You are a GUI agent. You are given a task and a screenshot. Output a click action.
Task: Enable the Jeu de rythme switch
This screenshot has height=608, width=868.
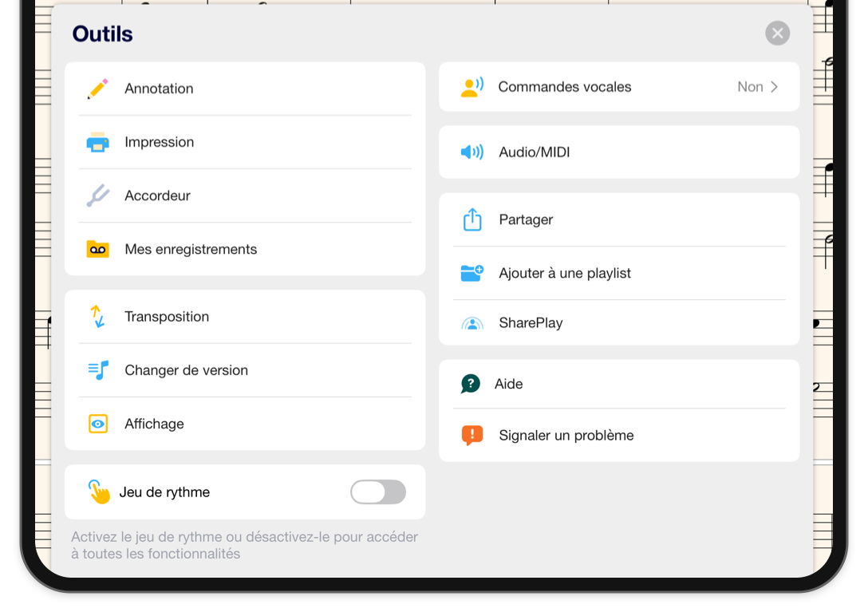click(378, 492)
